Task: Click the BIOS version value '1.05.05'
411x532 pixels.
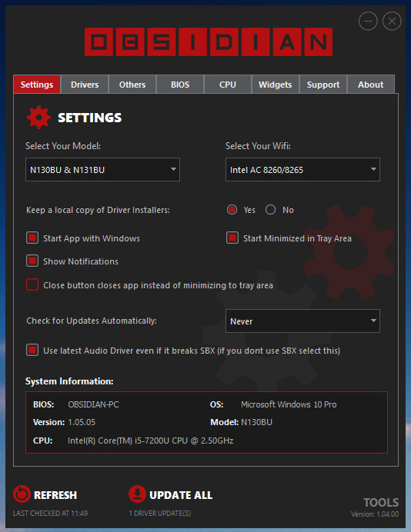Action: point(82,422)
